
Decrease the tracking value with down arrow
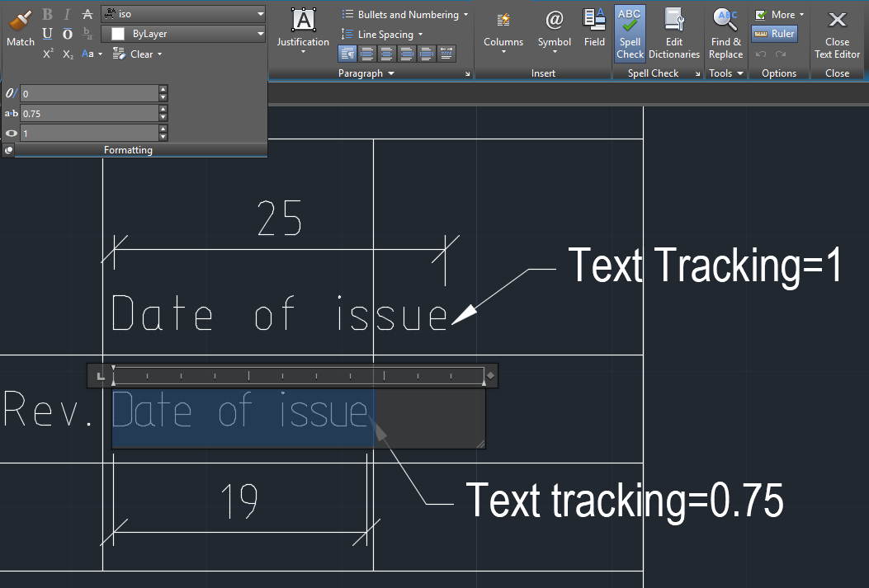pyautogui.click(x=163, y=117)
